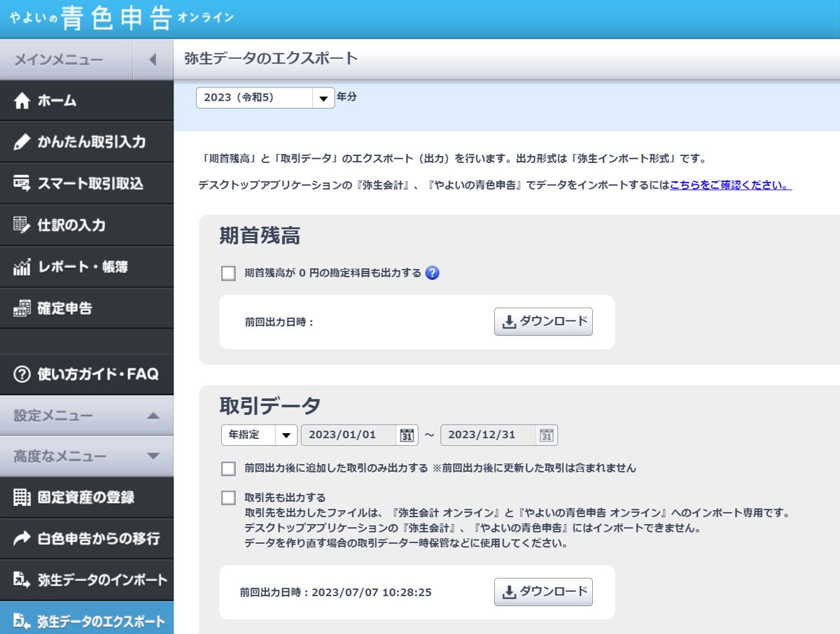The width and height of the screenshot is (840, 634).
Task: Click the pencil icon for かんたん取引入力
Action: coord(22,142)
